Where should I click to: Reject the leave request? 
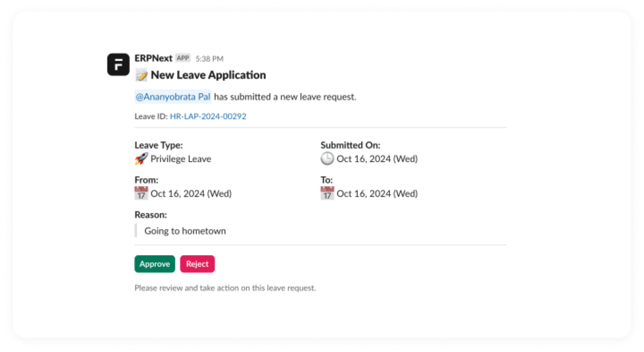(x=197, y=264)
